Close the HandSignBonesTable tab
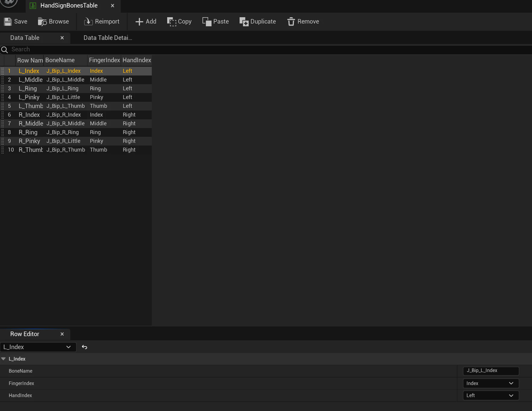This screenshot has width=532, height=411. tap(113, 6)
